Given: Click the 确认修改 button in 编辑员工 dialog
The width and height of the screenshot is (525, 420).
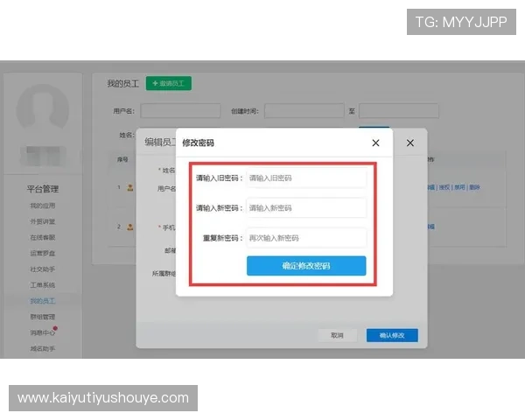Looking at the screenshot, I should point(392,335).
